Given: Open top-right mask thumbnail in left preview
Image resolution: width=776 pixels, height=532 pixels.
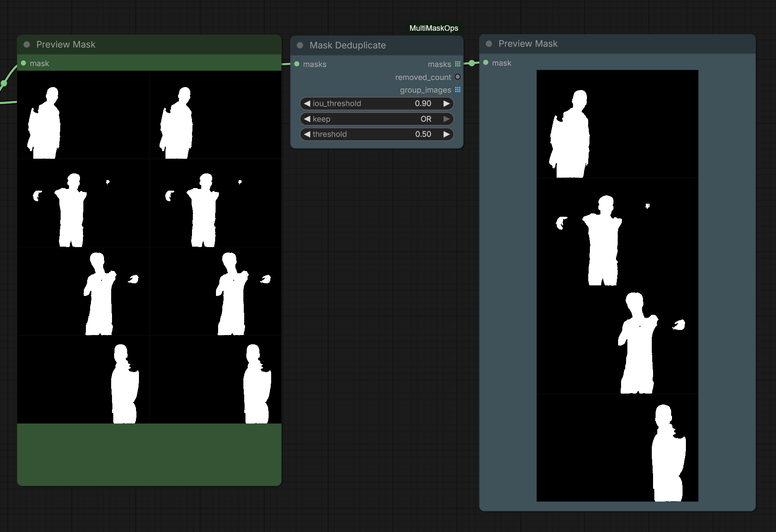Looking at the screenshot, I should (x=215, y=115).
